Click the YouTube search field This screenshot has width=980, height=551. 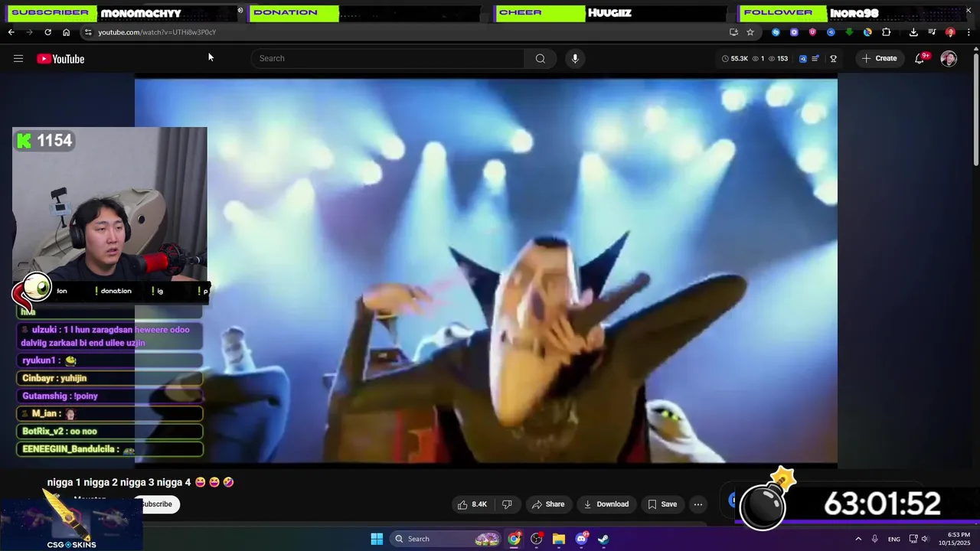coord(387,58)
